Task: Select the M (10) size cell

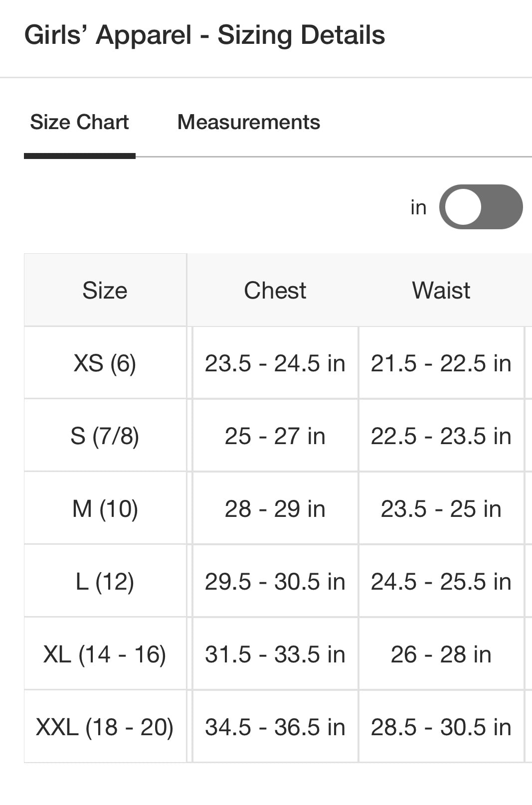Action: coord(105,508)
